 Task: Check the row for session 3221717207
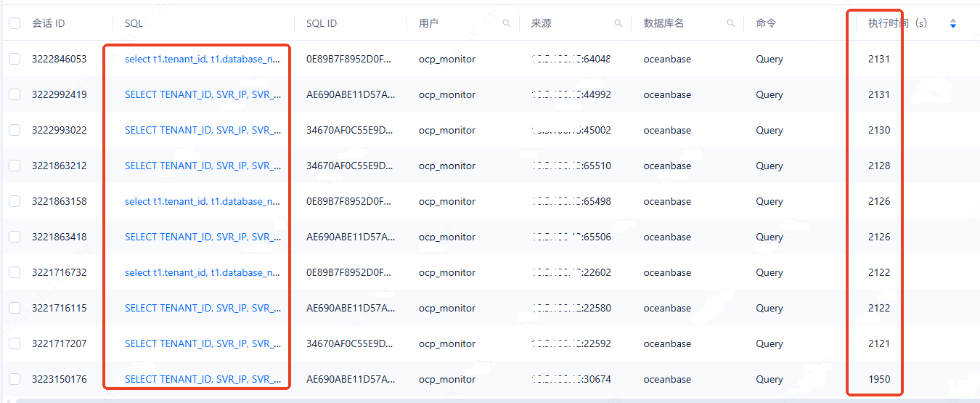point(15,343)
